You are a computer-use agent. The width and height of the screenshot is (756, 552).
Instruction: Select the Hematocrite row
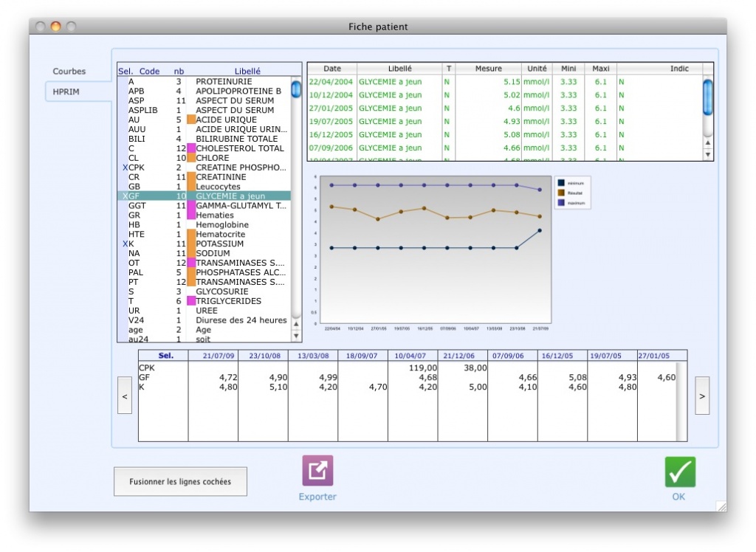click(204, 234)
